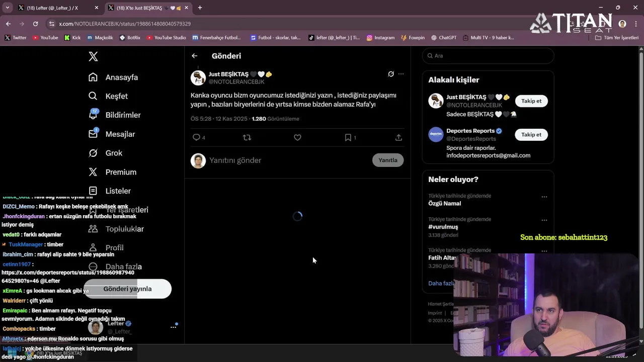This screenshot has height=362, width=644.
Task: Open more options for Özgü Namal trend
Action: tap(544, 197)
